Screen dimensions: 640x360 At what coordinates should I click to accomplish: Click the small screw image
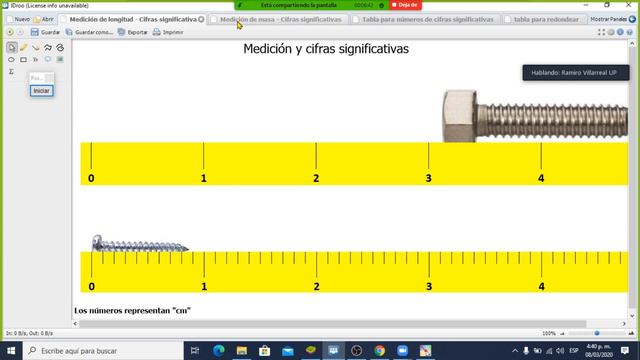[x=140, y=243]
